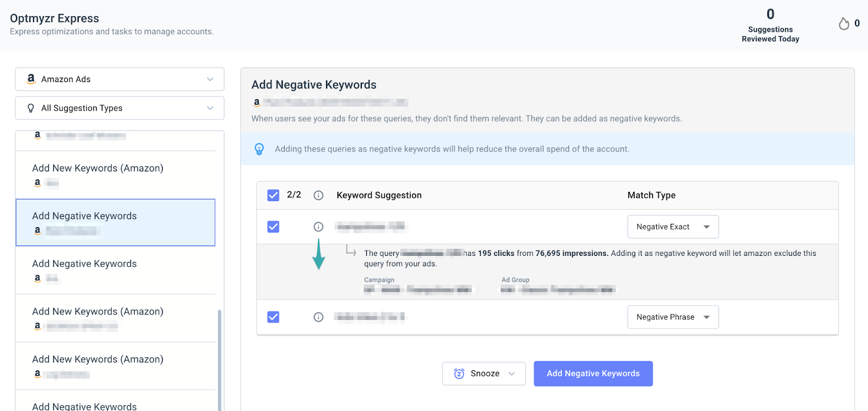Uncheck the Negative Phrase keyword checkbox
The image size is (868, 411).
click(x=273, y=317)
